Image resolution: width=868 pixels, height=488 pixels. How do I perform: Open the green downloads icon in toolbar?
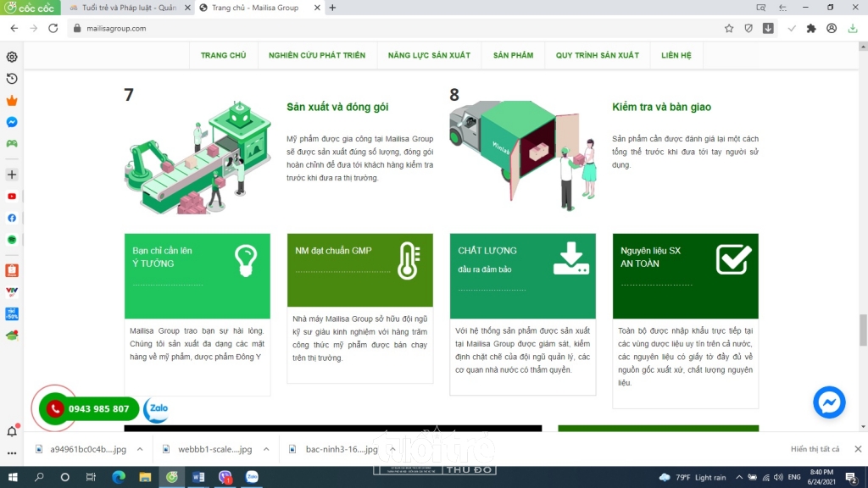point(853,28)
